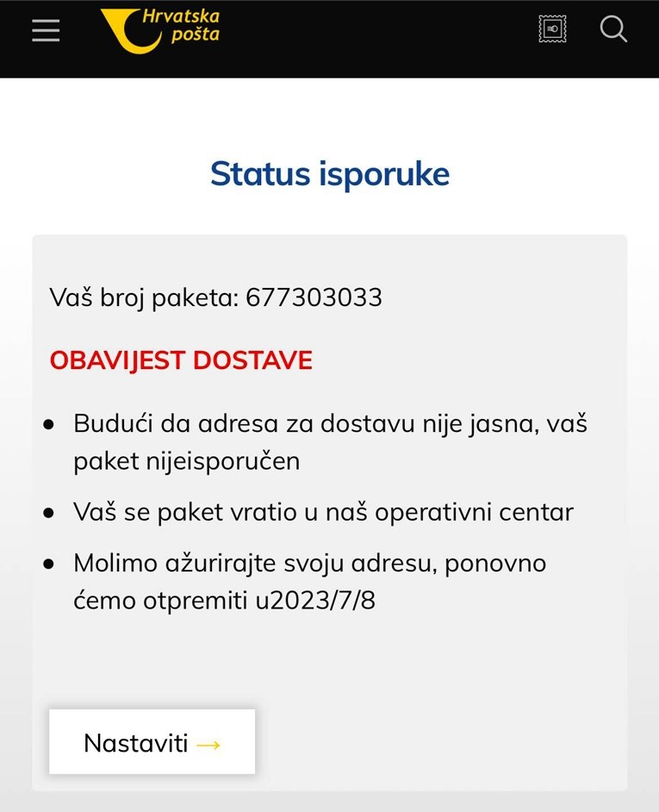659x812 pixels.
Task: Click the empty black header bar area
Action: (378, 39)
